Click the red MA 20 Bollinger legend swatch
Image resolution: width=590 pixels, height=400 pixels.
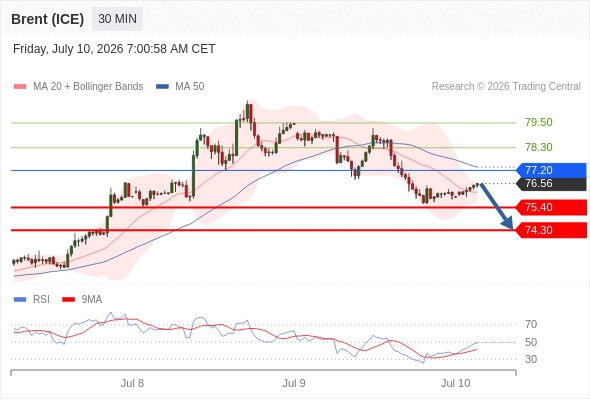tap(20, 87)
